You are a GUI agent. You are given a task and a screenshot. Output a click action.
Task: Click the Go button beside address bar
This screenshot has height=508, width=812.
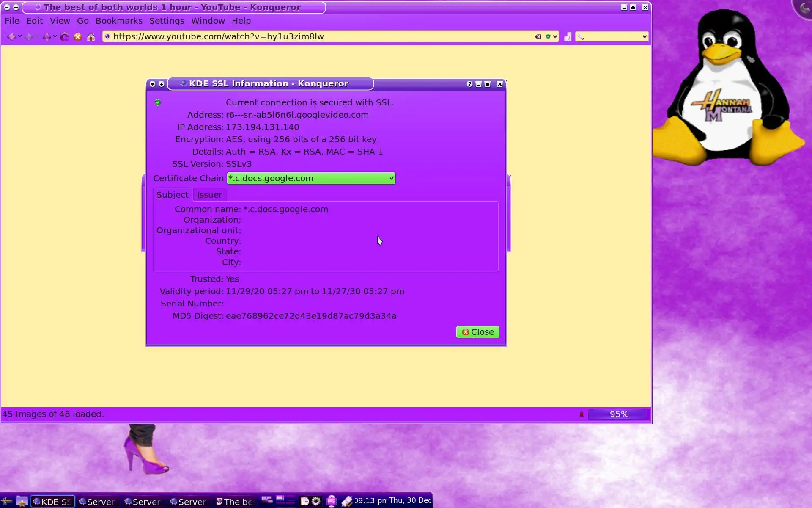(568, 37)
